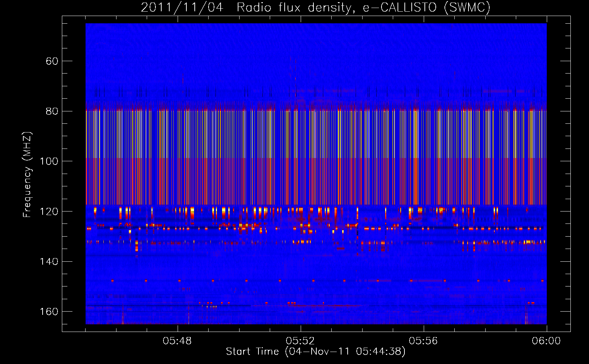The height and width of the screenshot is (364, 589).
Task: Click the 05:48 time tick label
Action: click(x=177, y=341)
